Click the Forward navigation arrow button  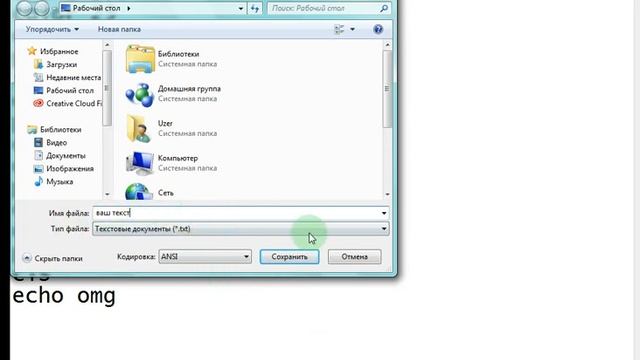(42, 8)
